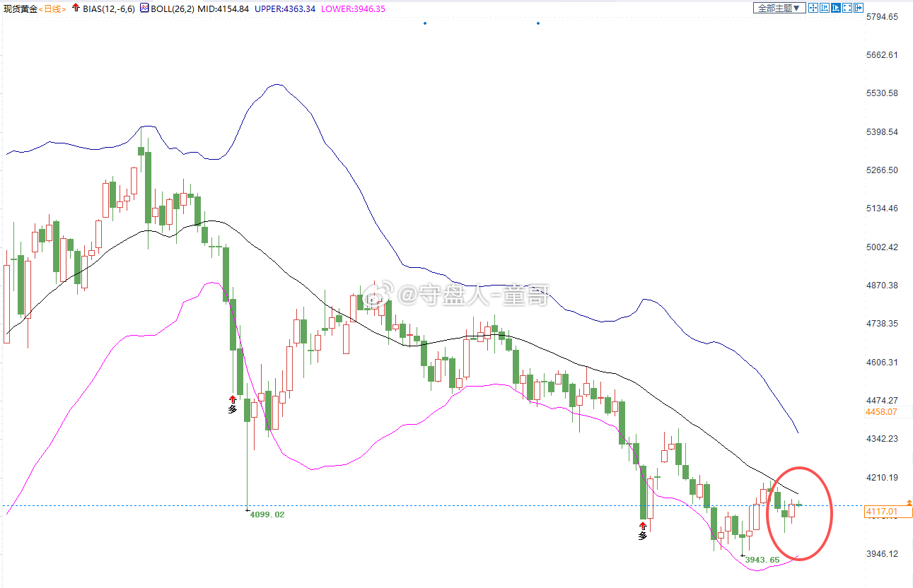913x588 pixels.
Task: Click the crosshair cursor icon
Action: point(813,8)
